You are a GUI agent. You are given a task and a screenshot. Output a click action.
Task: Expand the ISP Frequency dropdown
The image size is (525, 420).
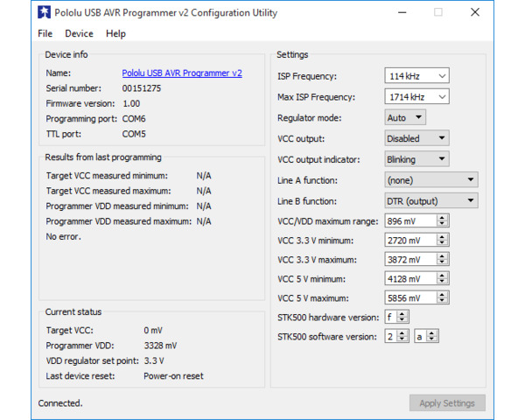click(416, 76)
